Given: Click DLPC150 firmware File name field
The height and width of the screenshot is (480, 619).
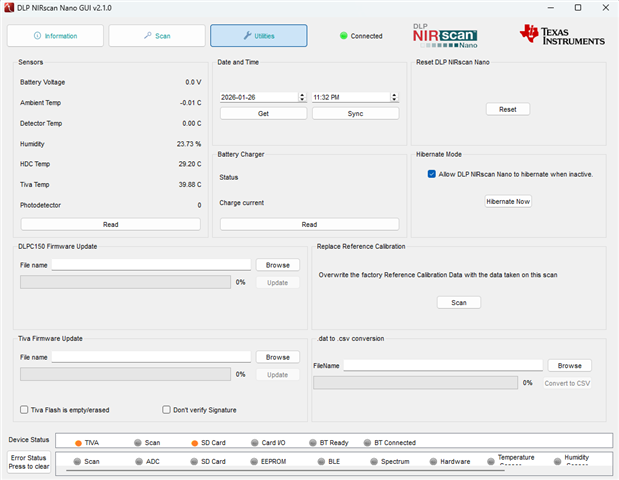Looking at the screenshot, I should pyautogui.click(x=151, y=265).
